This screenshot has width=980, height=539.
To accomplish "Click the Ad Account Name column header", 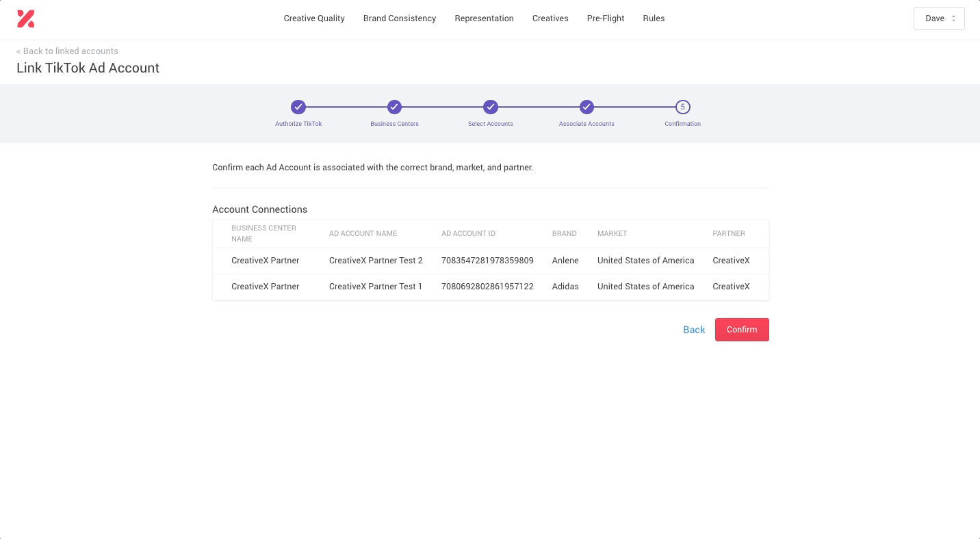I will [x=363, y=233].
